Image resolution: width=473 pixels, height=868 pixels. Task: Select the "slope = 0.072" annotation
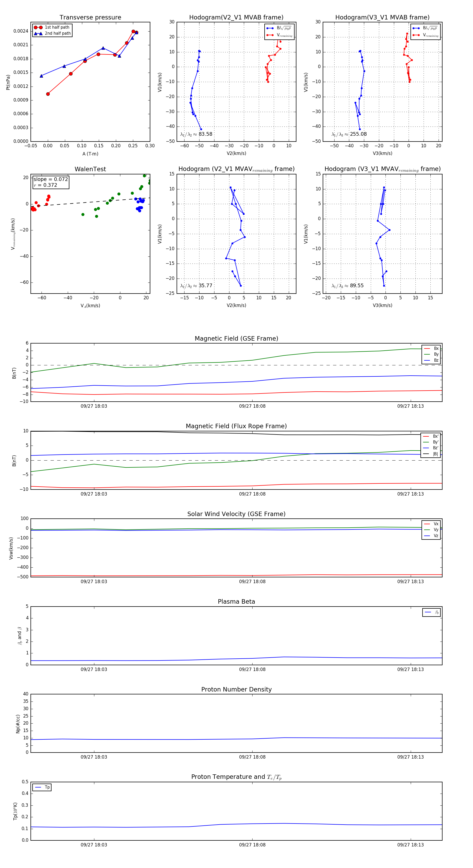tap(51, 179)
